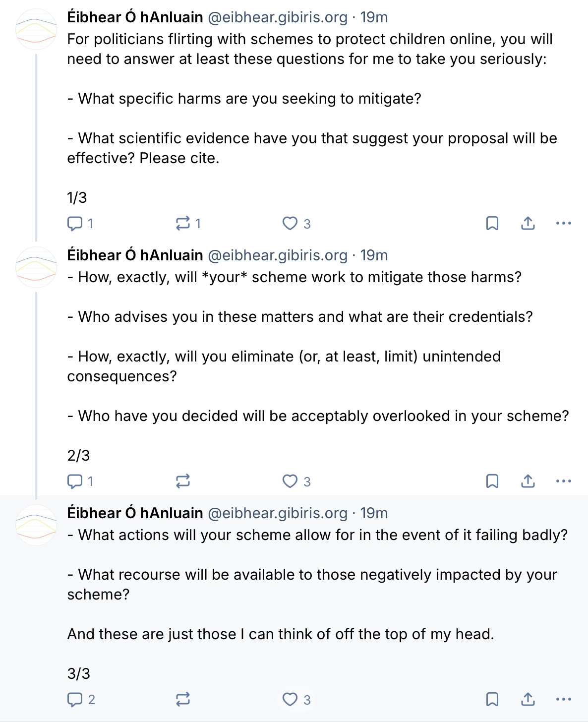Image resolution: width=588 pixels, height=722 pixels.
Task: Bookmark the 1/3 post
Action: [x=492, y=224]
